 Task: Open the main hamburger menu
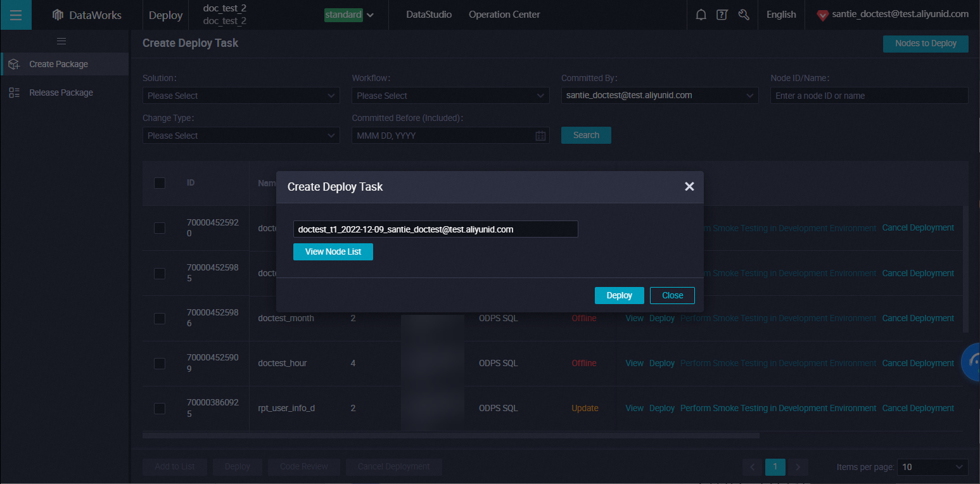(16, 15)
